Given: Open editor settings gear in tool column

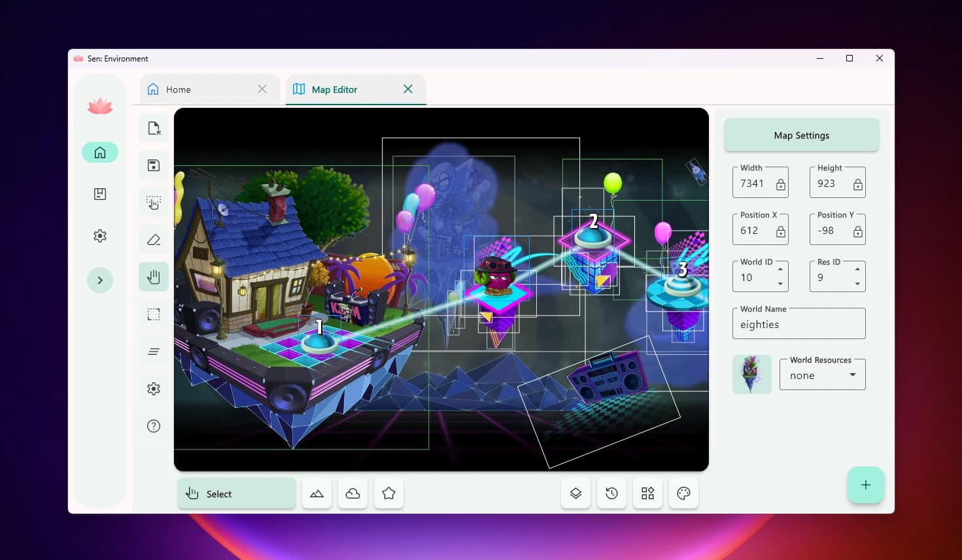Looking at the screenshot, I should (x=154, y=389).
